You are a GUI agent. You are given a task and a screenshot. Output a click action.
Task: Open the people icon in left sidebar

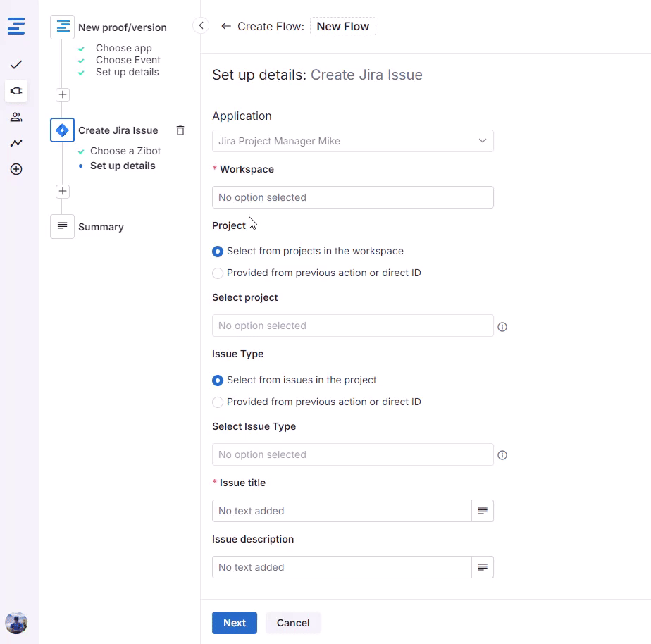pos(16,117)
